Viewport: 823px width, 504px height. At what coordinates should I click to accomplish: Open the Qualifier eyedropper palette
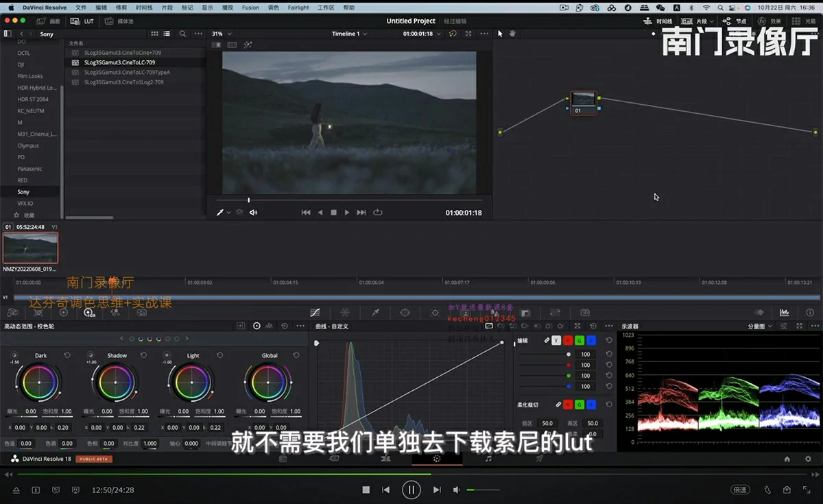pos(375,312)
